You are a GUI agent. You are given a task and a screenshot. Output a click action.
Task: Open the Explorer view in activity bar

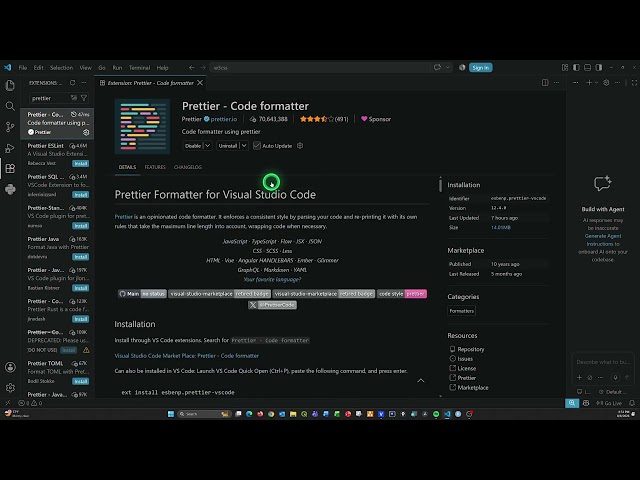click(10, 85)
